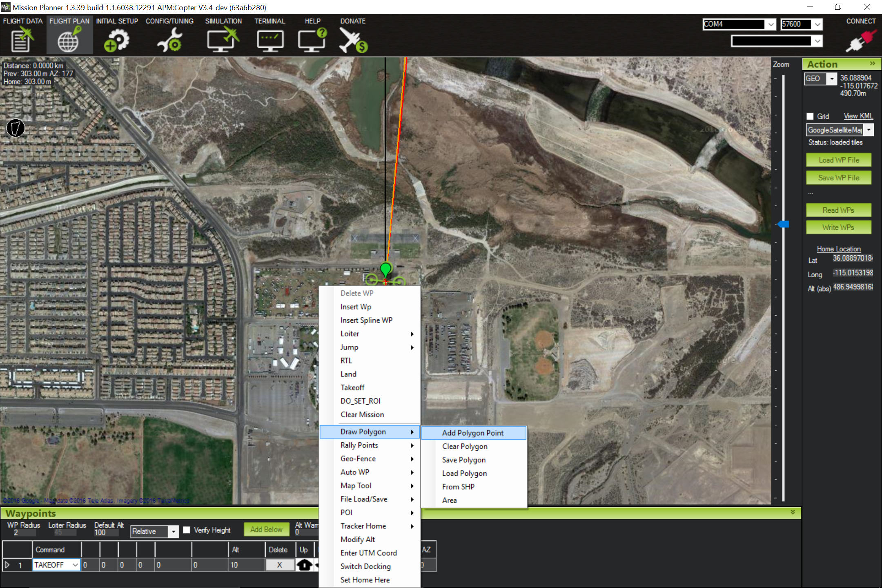Open Config/Tuning wrench icon
Viewport: 882px width, 588px height.
pyautogui.click(x=169, y=40)
